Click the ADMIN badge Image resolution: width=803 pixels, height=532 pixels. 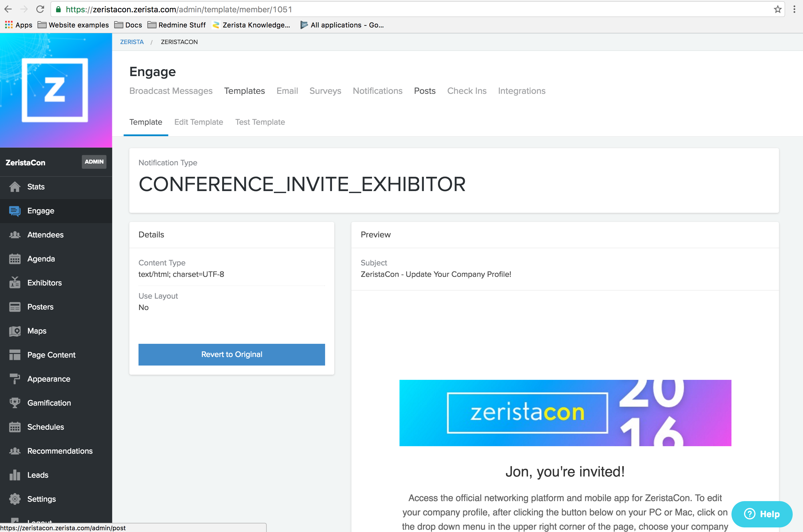(94, 162)
